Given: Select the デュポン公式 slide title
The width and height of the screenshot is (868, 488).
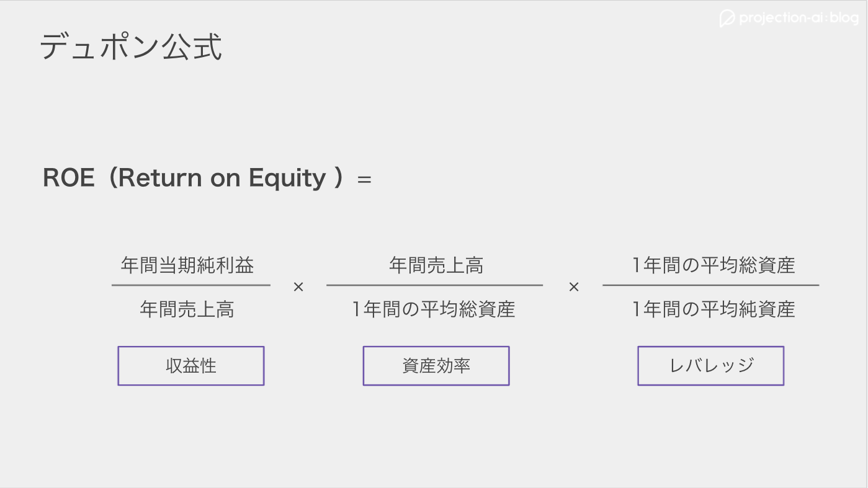Looking at the screenshot, I should (x=131, y=47).
